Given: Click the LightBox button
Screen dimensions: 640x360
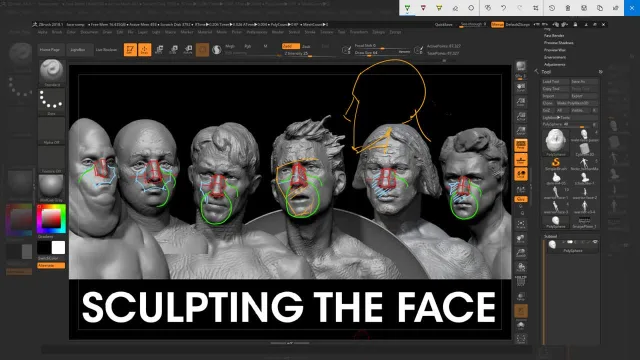Looking at the screenshot, I should click(x=78, y=50).
